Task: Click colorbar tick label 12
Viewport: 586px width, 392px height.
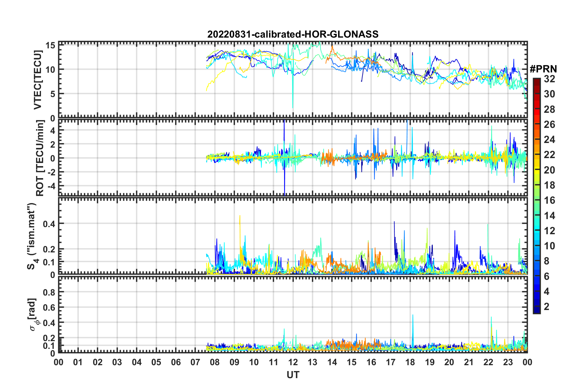Action: coord(549,231)
